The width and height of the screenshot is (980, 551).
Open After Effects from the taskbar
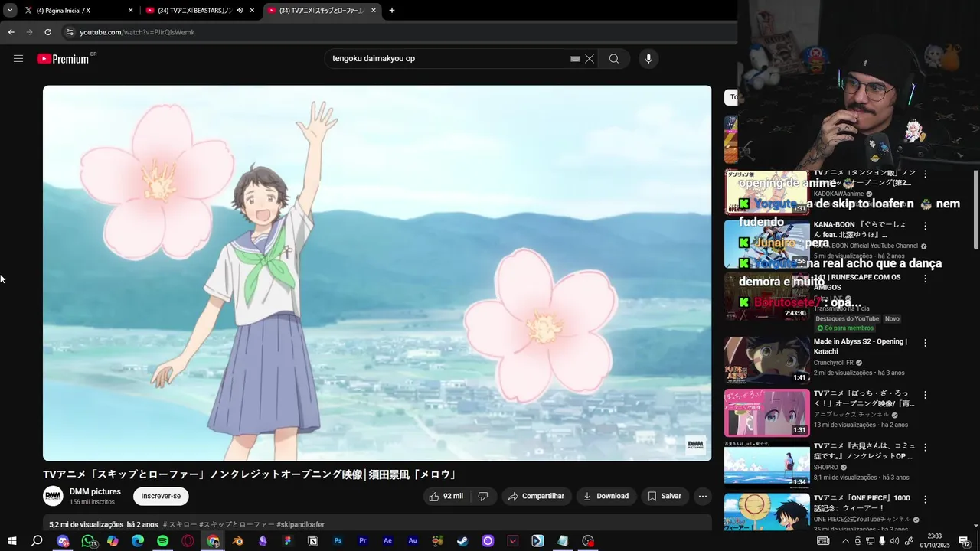tap(387, 541)
